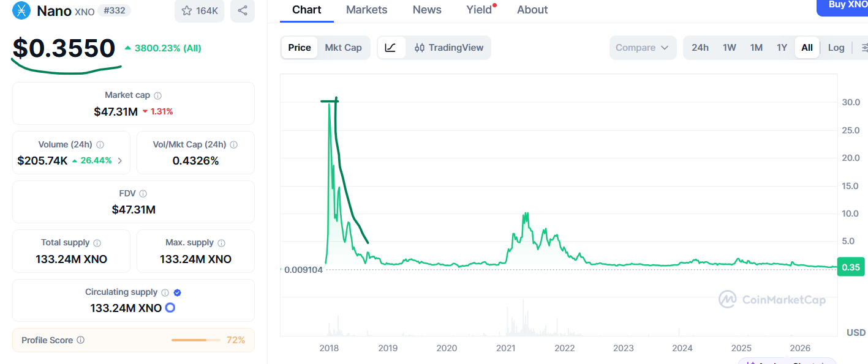Open Total supply info icon
The width and height of the screenshot is (868, 364).
(97, 243)
